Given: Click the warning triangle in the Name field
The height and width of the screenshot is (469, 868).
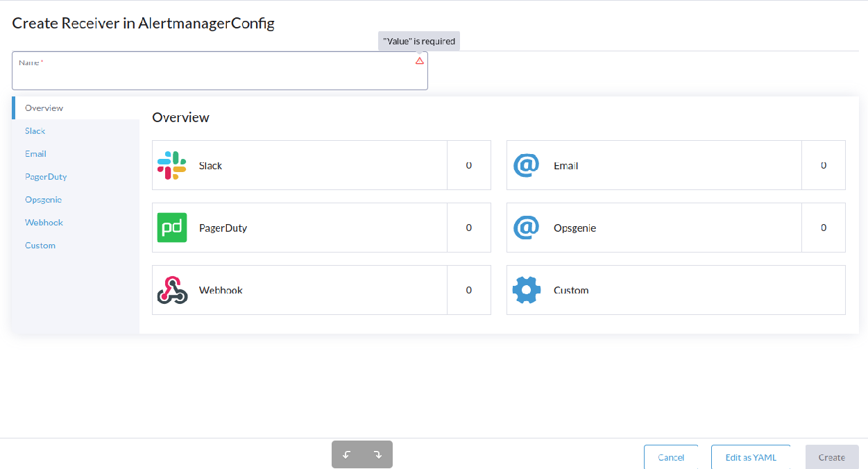Looking at the screenshot, I should 419,61.
